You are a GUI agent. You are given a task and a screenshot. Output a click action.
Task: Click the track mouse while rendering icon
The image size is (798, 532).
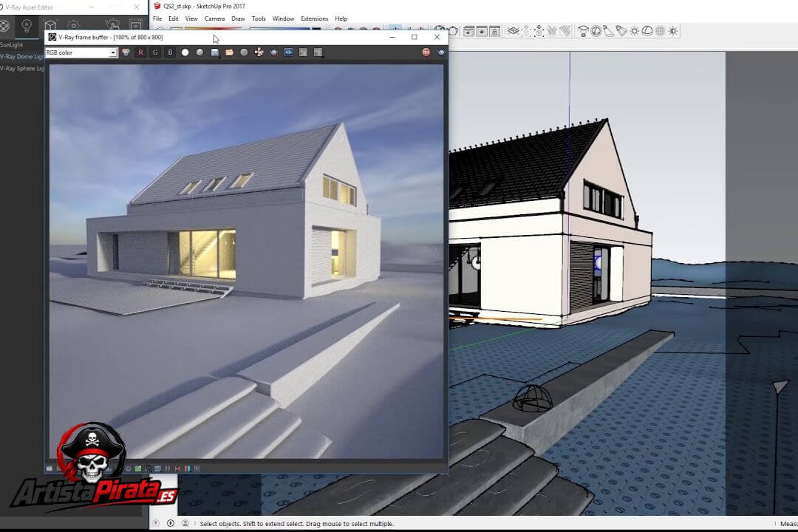point(259,52)
